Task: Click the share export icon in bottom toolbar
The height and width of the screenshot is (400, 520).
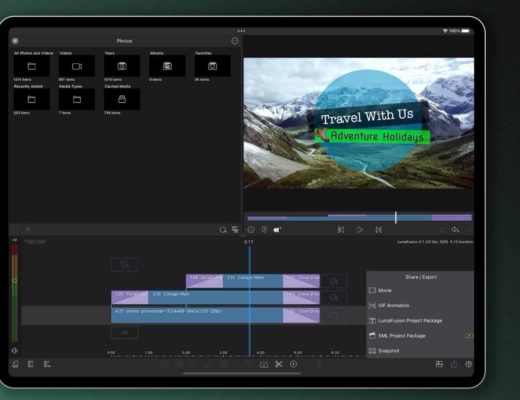Action: click(454, 364)
